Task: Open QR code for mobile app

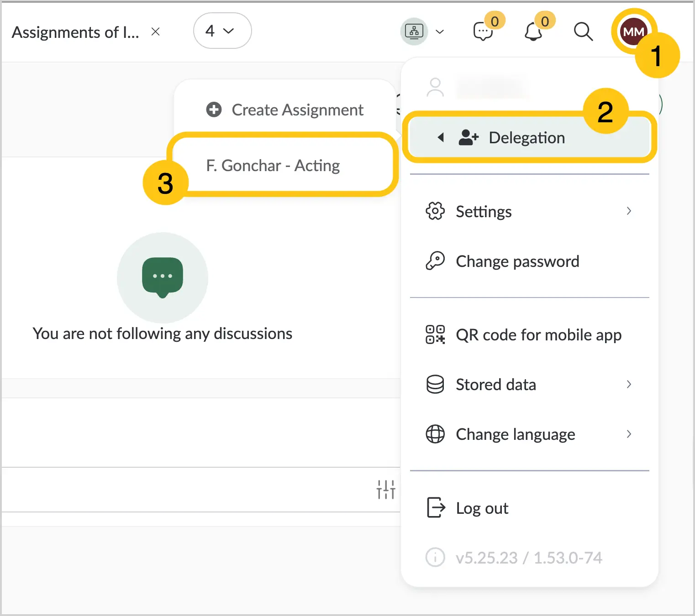Action: (530, 334)
